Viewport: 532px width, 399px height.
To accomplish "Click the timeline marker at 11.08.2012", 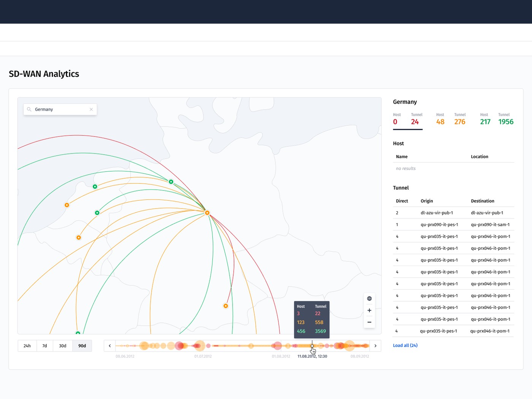I will tap(312, 346).
